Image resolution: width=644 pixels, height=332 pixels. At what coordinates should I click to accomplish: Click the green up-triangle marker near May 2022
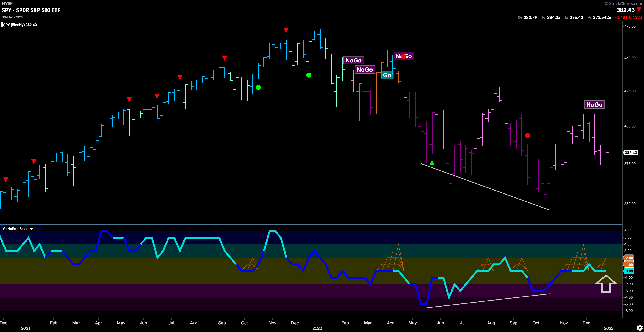tap(432, 163)
